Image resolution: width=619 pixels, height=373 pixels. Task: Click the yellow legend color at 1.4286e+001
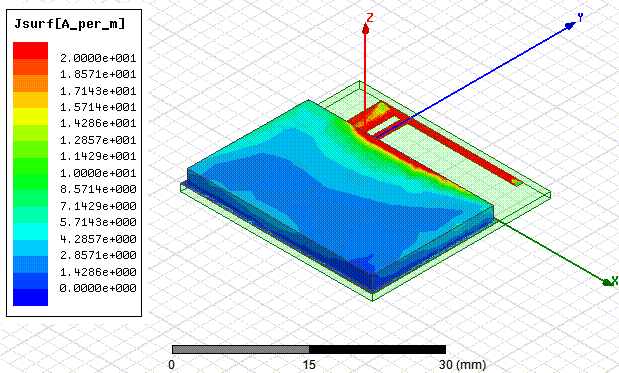[x=30, y=116]
